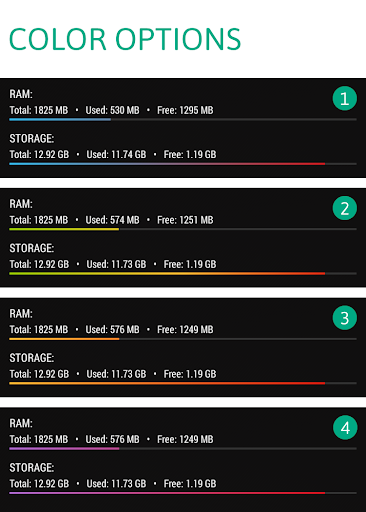The width and height of the screenshot is (366, 512).
Task: Click the green-yellow RAM bar in option 2
Action: click(64, 229)
